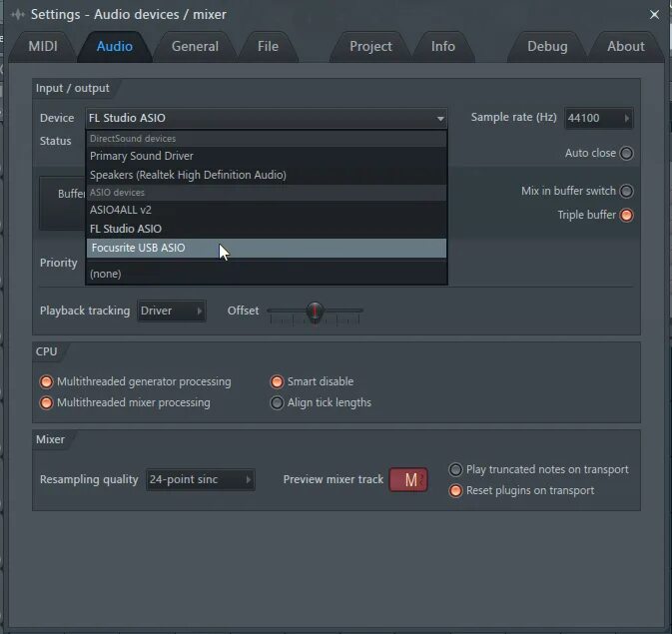Viewport: 672px width, 634px height.
Task: Switch to the MIDI tab
Action: [43, 46]
